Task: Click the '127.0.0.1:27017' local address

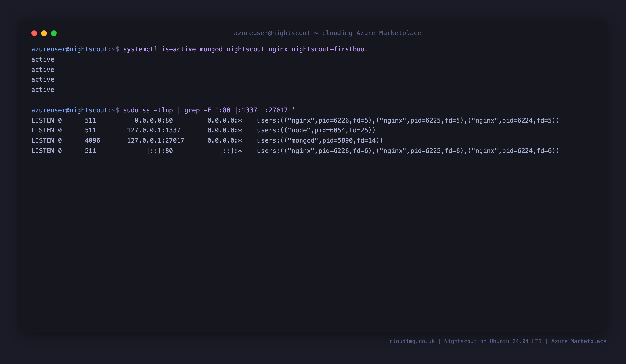Action: click(156, 140)
